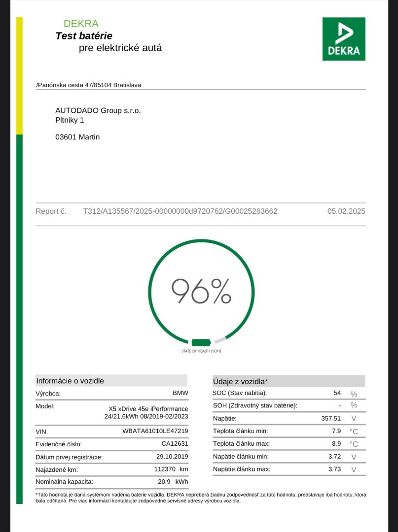Click the report number starting with T312
This screenshot has width=398, height=532.
pyautogui.click(x=180, y=211)
